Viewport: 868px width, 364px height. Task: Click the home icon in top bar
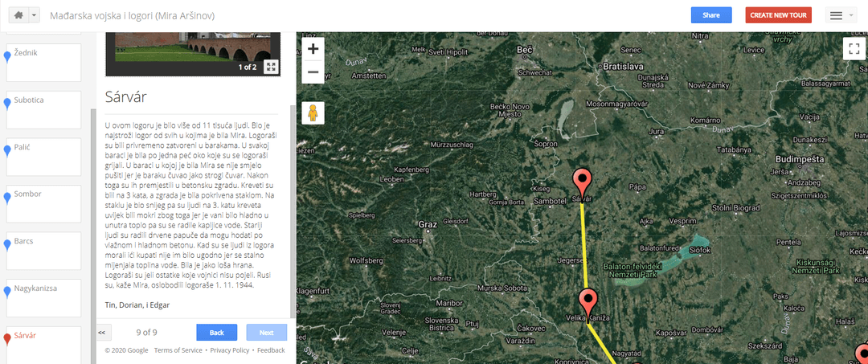click(x=18, y=15)
